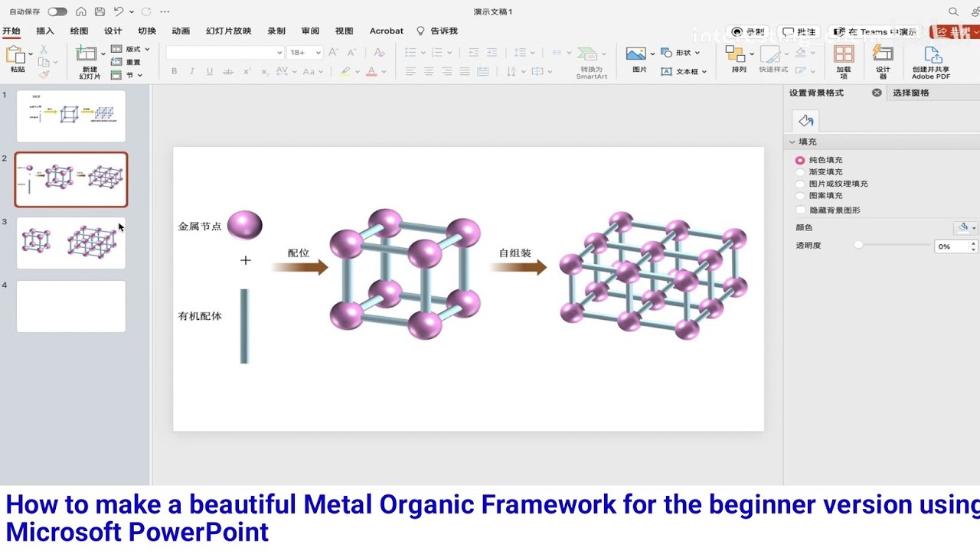Open the font name combo box

point(224,52)
